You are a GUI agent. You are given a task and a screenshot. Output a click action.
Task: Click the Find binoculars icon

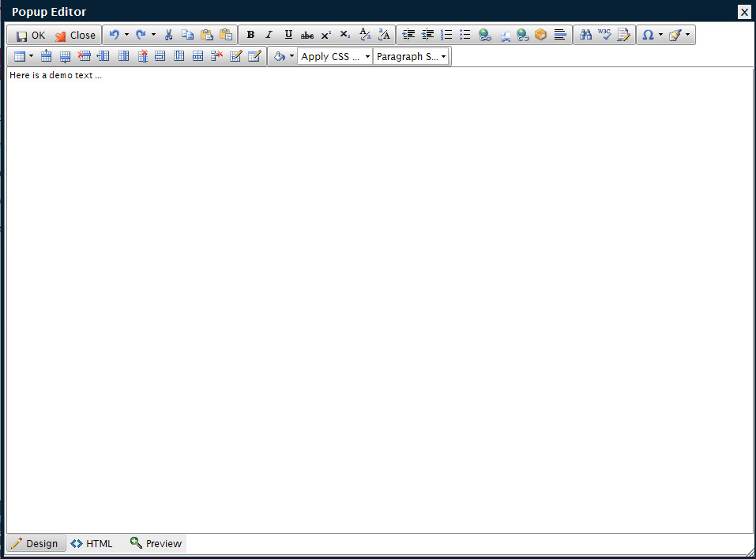click(x=585, y=35)
